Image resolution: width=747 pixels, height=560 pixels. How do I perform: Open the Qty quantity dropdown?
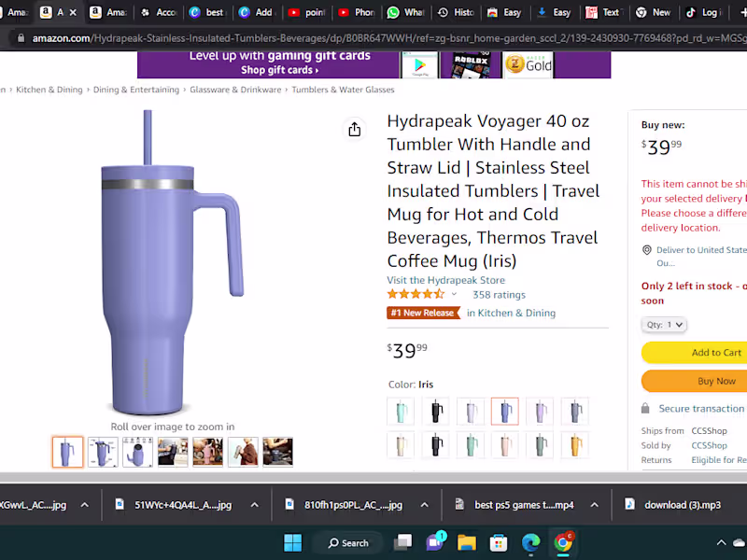pos(664,325)
